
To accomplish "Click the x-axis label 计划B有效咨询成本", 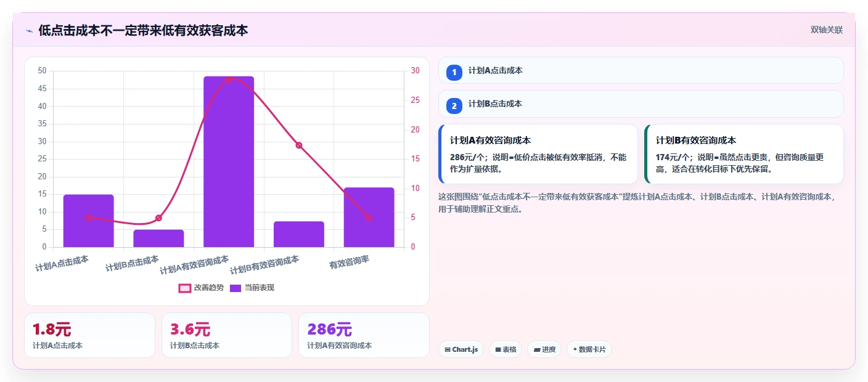I will click(x=264, y=265).
